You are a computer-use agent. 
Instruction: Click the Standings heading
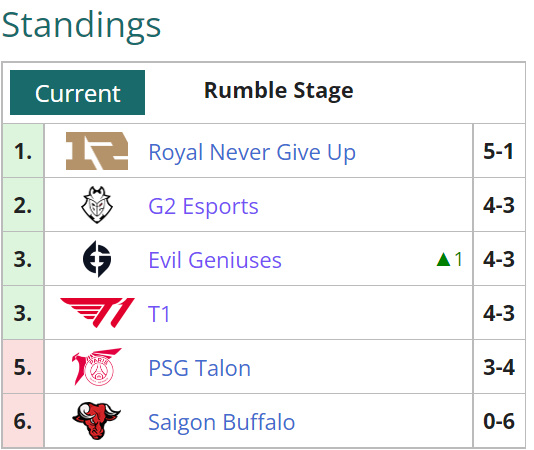tap(81, 26)
